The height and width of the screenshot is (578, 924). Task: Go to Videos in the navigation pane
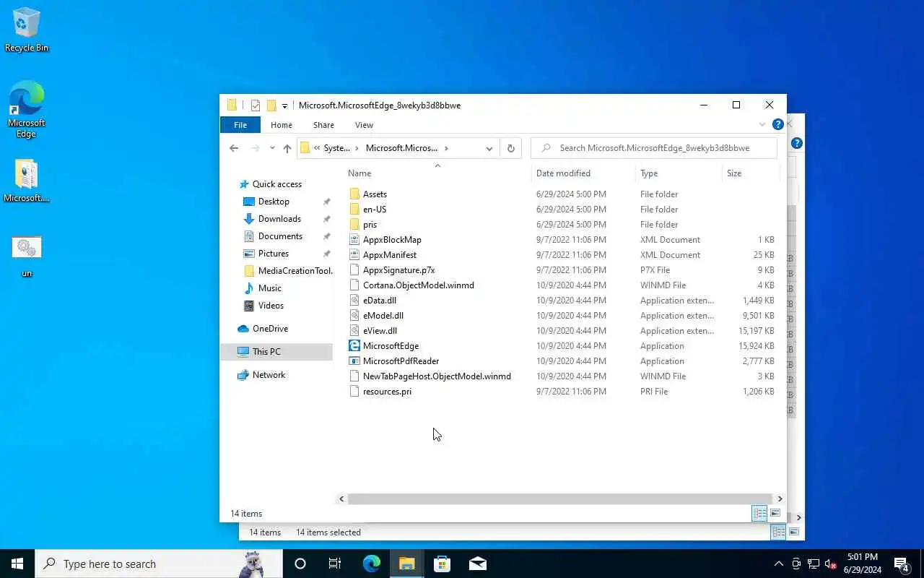[271, 306]
